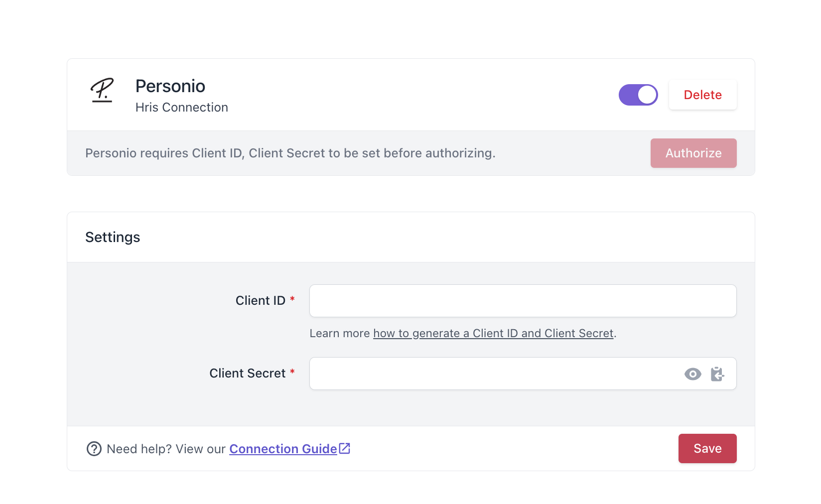Screen dimensions: 821x504
Task: Click the Settings heading
Action: pos(113,237)
